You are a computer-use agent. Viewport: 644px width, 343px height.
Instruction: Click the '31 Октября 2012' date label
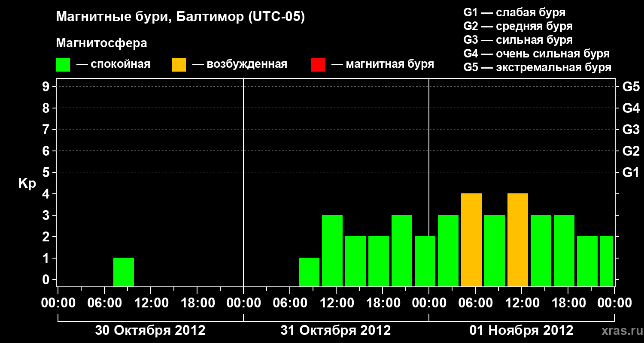336,331
